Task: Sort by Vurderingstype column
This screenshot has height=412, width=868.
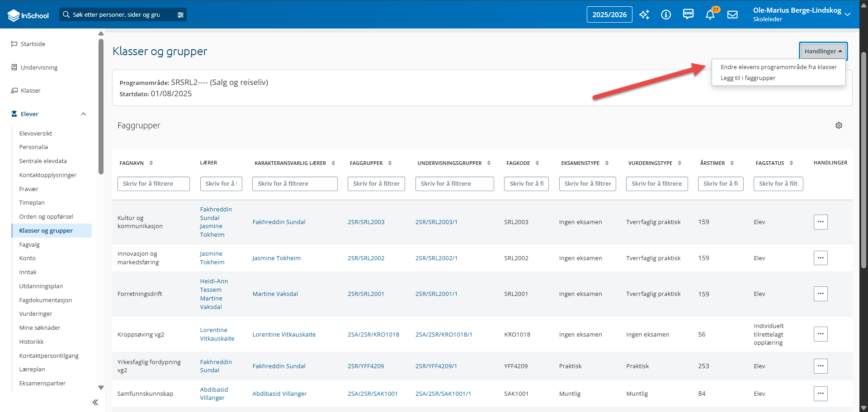Action: coord(679,163)
